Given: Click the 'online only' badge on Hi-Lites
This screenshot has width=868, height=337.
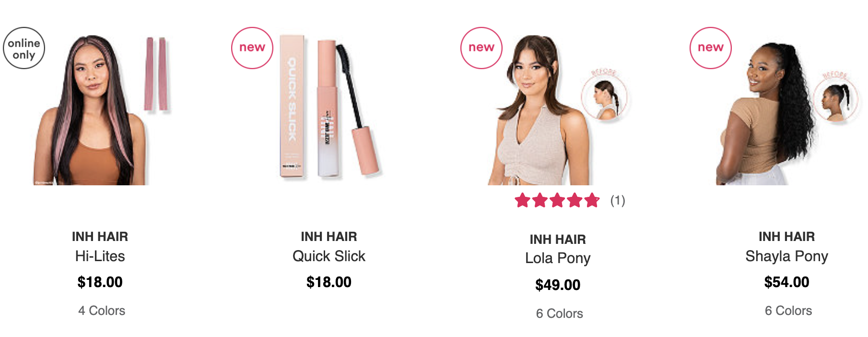Looking at the screenshot, I should pyautogui.click(x=24, y=48).
